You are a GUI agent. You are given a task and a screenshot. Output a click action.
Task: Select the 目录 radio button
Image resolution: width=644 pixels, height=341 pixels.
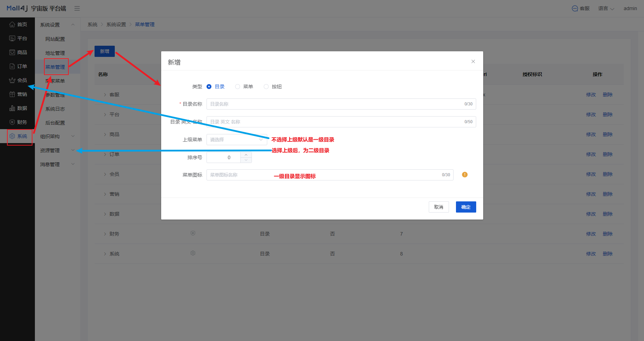tap(209, 87)
